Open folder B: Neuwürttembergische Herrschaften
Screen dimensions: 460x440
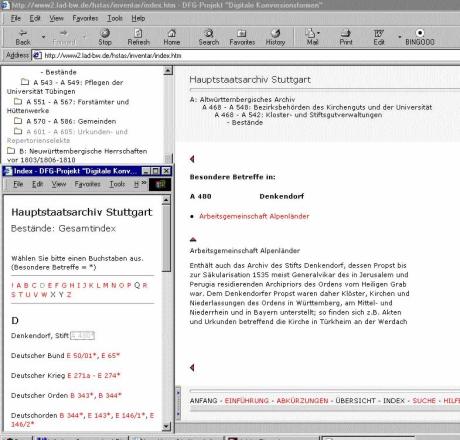click(11, 151)
